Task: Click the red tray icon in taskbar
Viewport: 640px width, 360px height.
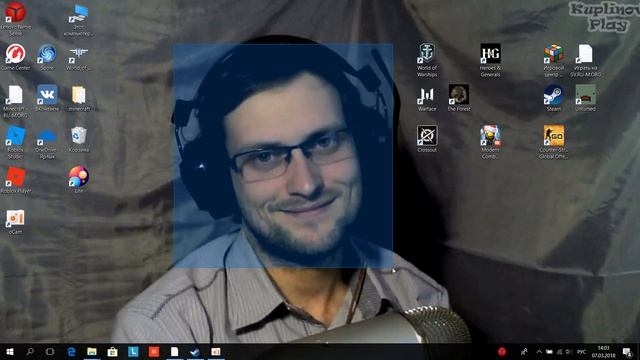Action: (x=502, y=351)
